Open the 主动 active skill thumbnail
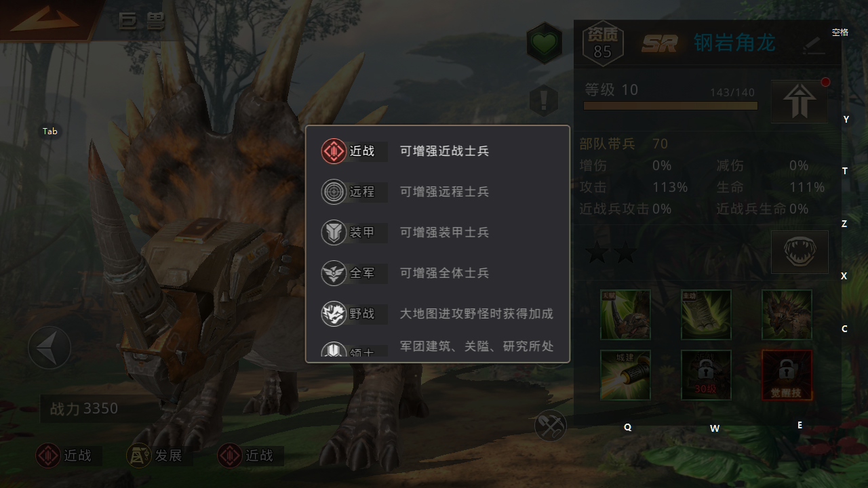 point(706,314)
